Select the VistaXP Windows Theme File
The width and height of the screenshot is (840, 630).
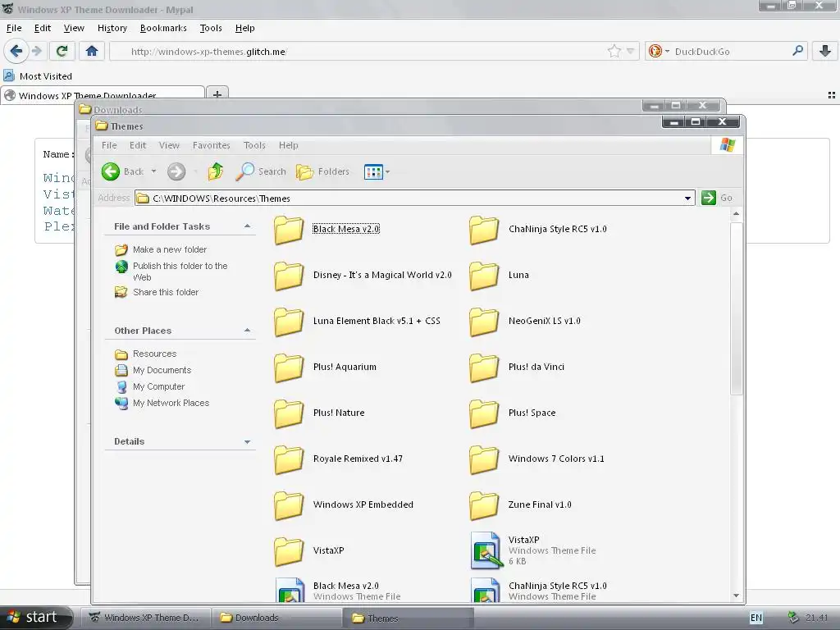(532, 550)
